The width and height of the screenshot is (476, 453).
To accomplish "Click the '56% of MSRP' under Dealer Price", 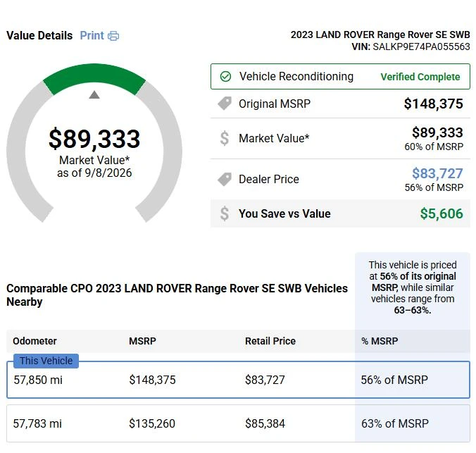I will coord(434,187).
